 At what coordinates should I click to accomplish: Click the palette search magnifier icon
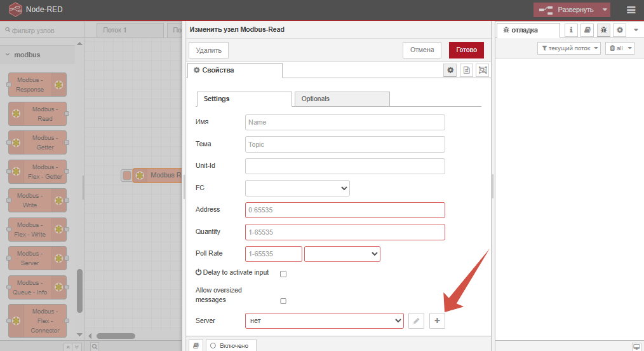click(x=95, y=347)
